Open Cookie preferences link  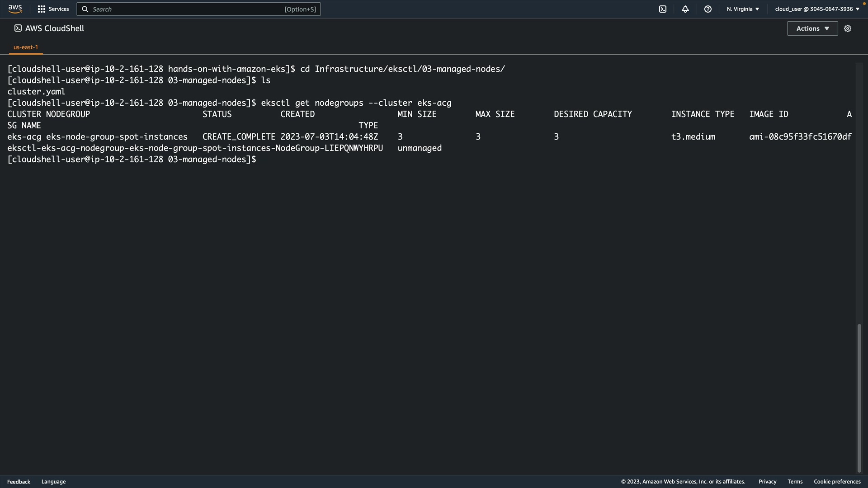point(837,482)
